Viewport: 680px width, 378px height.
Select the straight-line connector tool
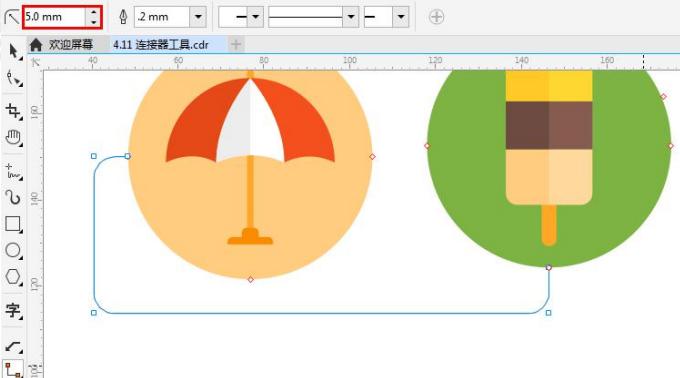click(13, 347)
